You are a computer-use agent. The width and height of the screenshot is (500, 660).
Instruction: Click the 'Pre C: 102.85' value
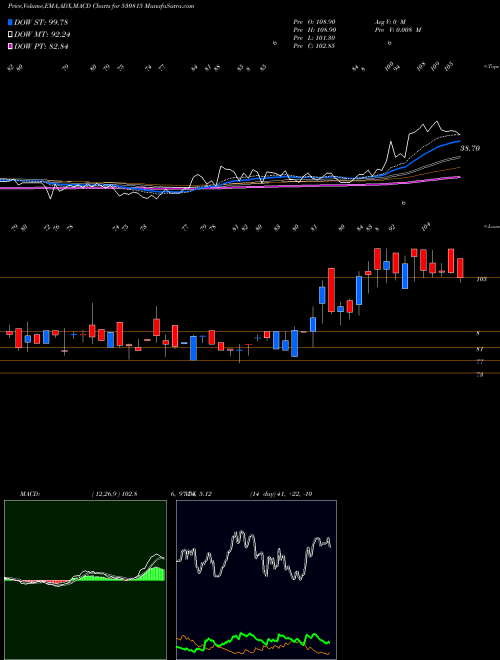click(x=314, y=46)
